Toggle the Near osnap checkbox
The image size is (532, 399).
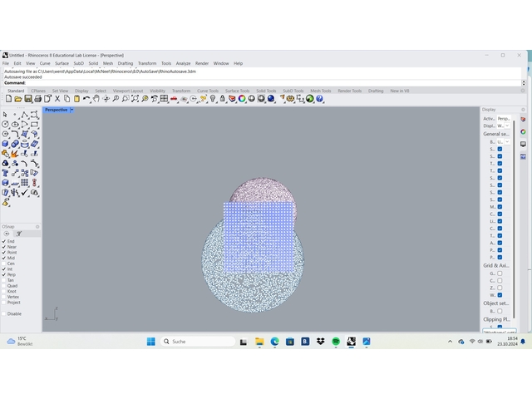point(4,247)
